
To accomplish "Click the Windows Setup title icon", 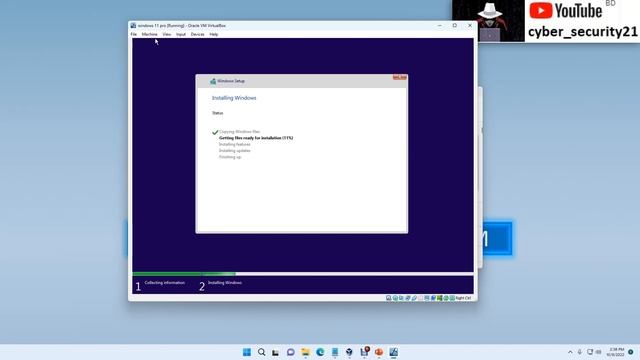I will 213,81.
